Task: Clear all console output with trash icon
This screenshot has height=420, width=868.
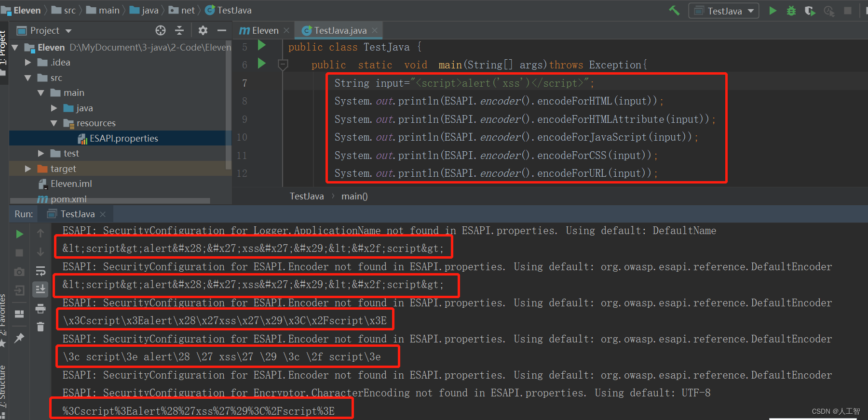Action: 41,327
